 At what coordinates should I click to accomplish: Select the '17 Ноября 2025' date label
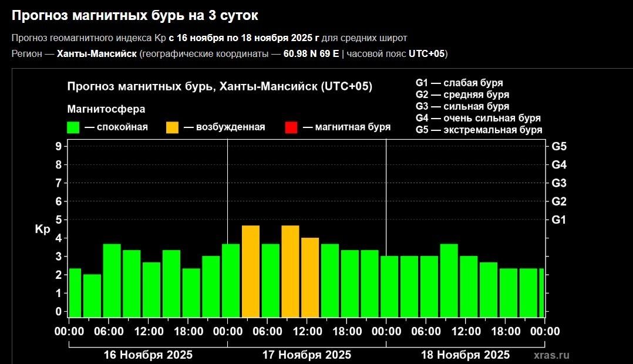pos(307,355)
